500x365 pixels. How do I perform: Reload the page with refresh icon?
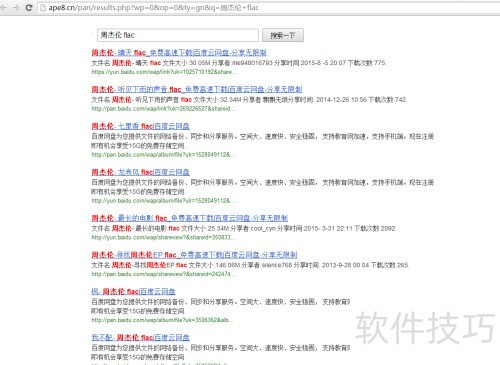29,7
